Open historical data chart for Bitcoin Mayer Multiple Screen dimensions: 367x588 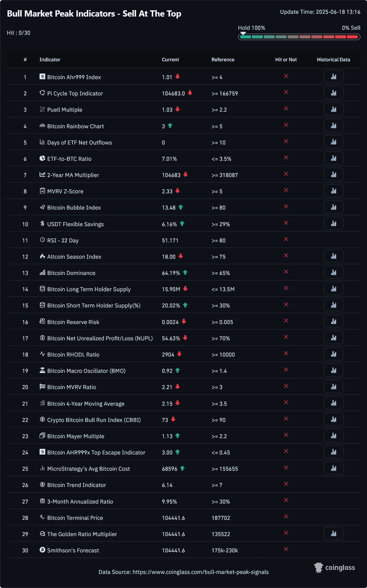334,436
